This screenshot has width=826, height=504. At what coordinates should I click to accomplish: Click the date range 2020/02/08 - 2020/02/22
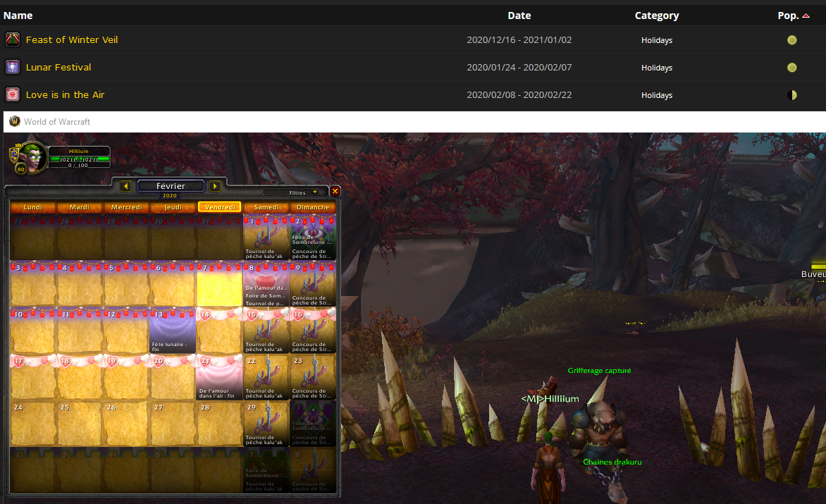[x=519, y=94]
